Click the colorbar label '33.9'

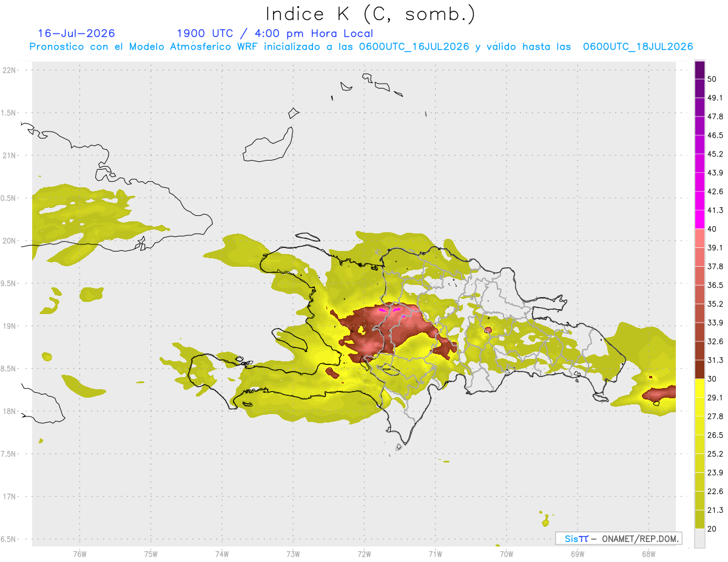click(x=715, y=323)
